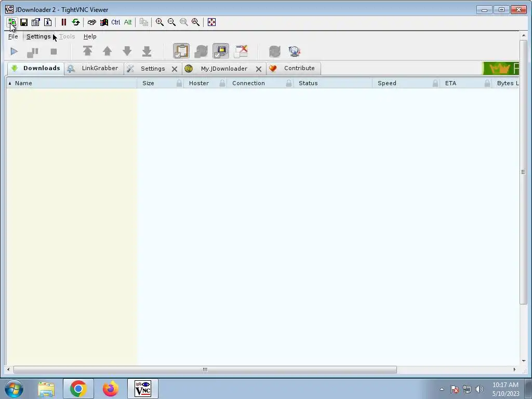The width and height of the screenshot is (532, 399).
Task: Click the move to bottom arrow icon
Action: [147, 51]
